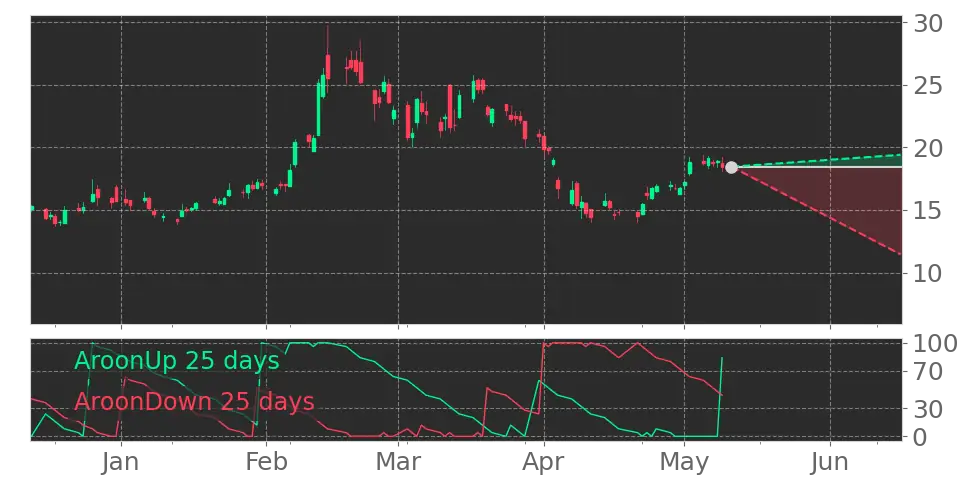The height and width of the screenshot is (486, 972).
Task: Click the Feb label on the x-axis
Action: coord(267,462)
